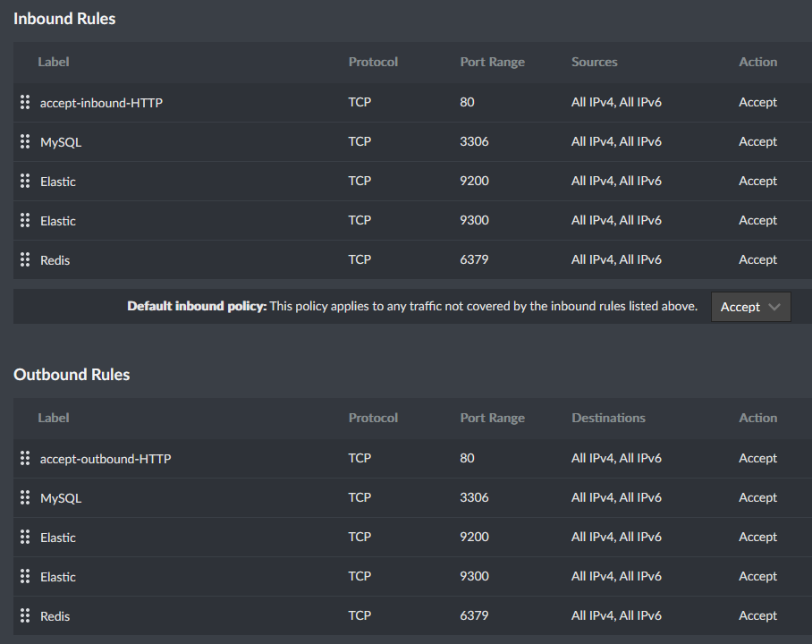The image size is (812, 644).
Task: Click drag handle for inbound Elastic 9300 rule
Action: coord(25,220)
